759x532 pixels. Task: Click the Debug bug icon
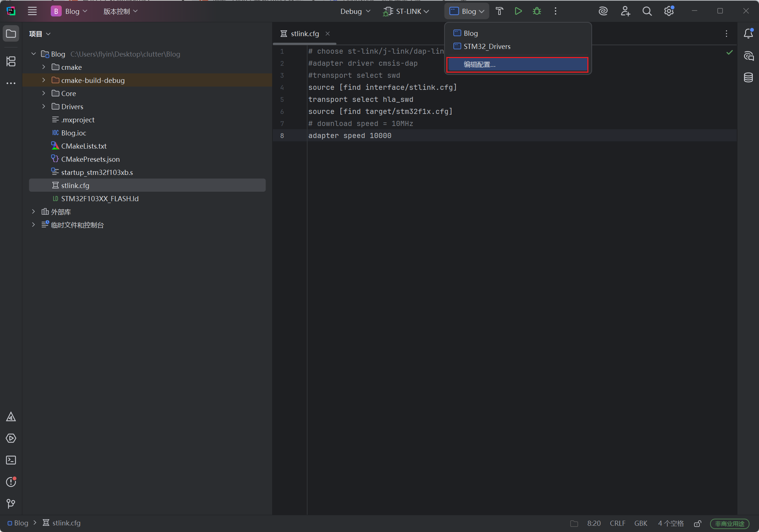point(537,11)
